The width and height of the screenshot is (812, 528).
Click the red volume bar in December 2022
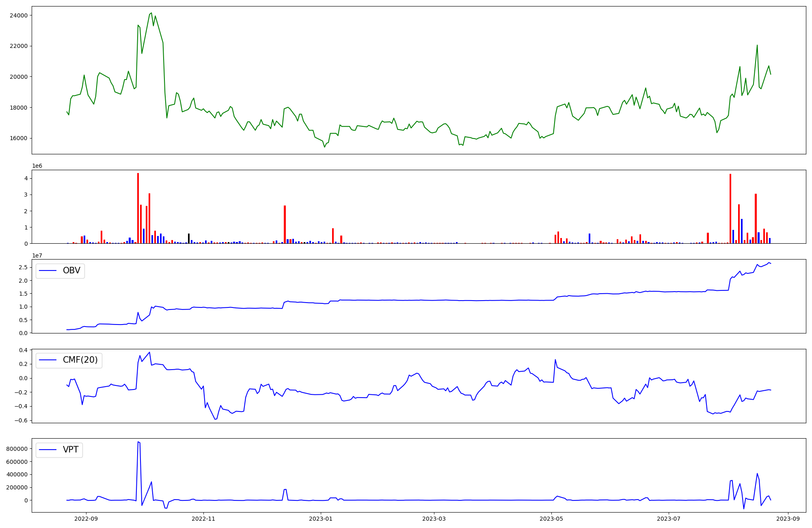[285, 225]
